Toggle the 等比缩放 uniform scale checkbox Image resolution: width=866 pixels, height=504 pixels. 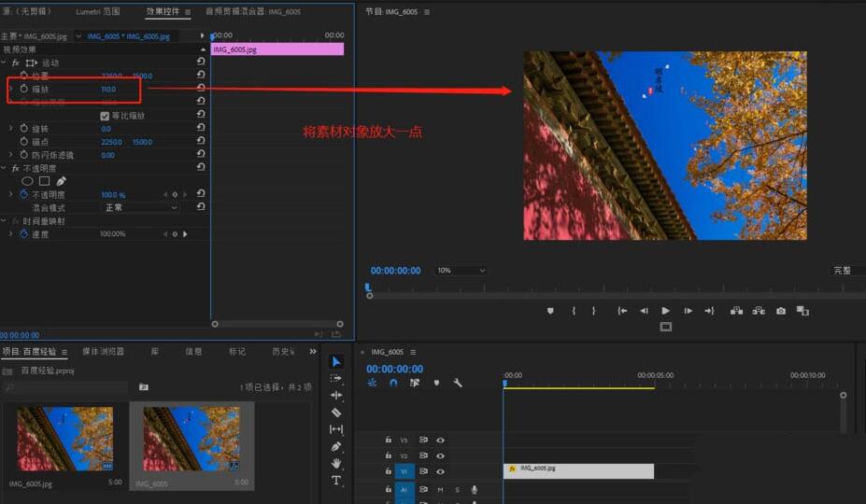(105, 116)
